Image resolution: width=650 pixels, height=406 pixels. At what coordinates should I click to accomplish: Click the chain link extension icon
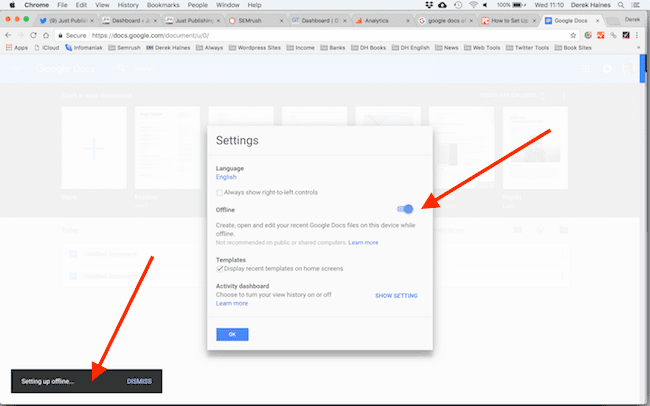tap(613, 35)
